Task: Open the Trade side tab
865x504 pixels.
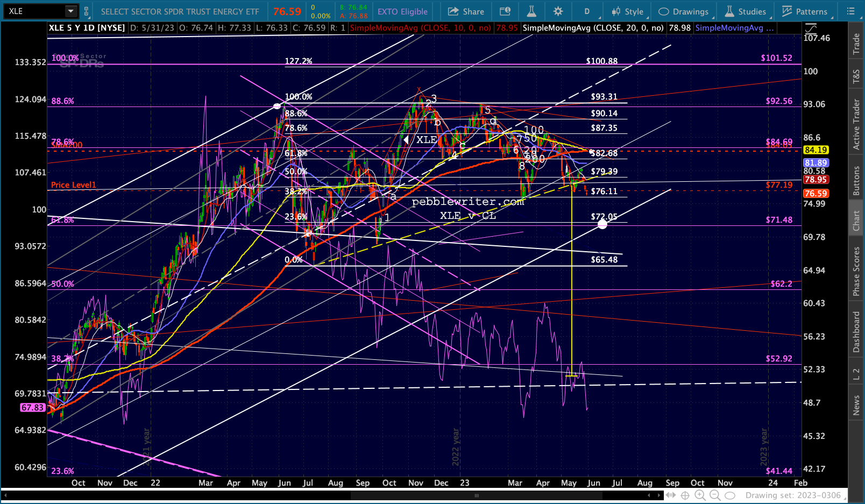Action: (856, 44)
